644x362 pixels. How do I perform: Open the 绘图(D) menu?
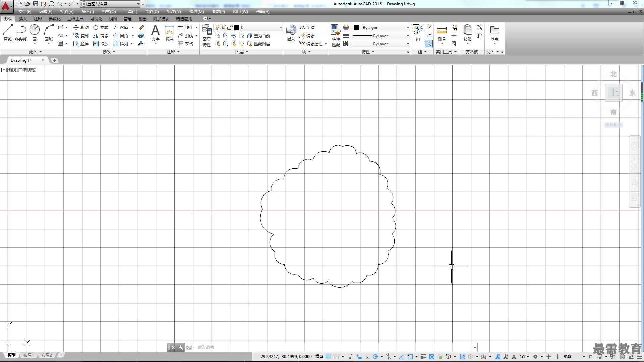[x=152, y=12]
